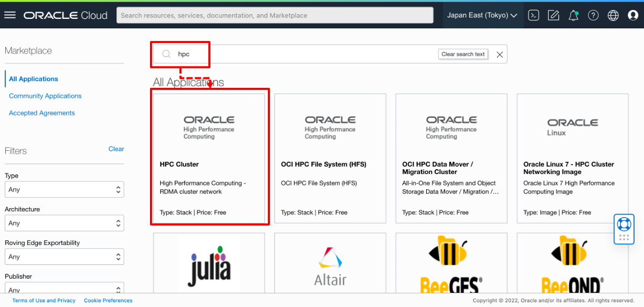Open the notifications bell
The image size is (644, 307).
click(573, 15)
